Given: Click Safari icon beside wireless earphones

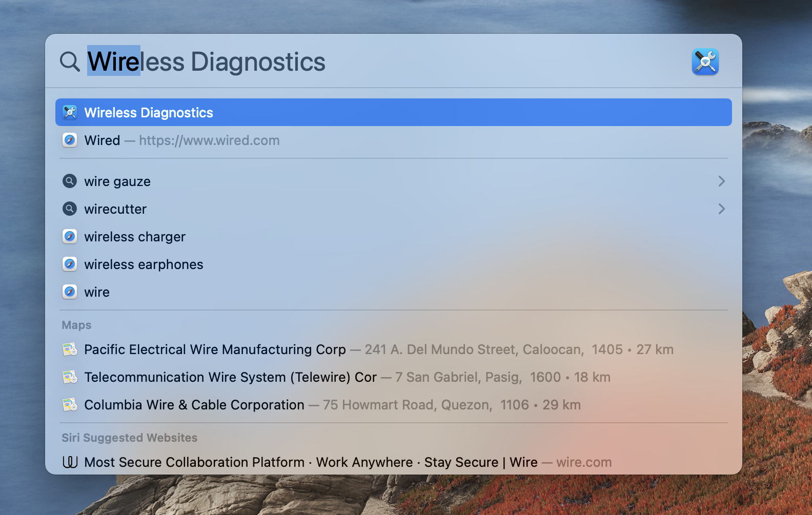Looking at the screenshot, I should coord(70,264).
